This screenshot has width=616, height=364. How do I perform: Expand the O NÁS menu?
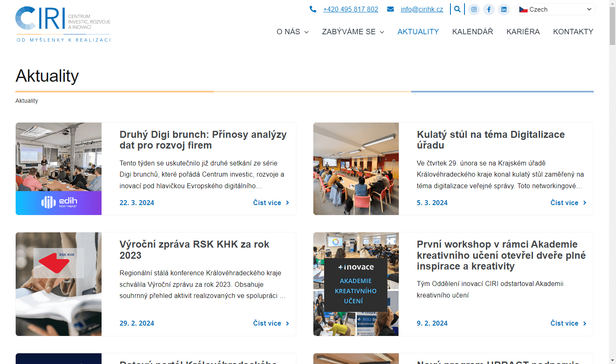point(292,32)
